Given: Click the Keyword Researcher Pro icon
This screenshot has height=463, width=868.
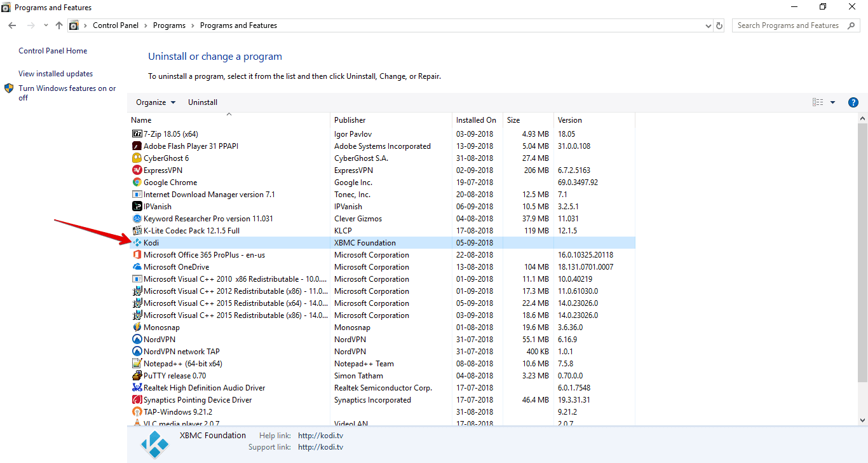Looking at the screenshot, I should (137, 219).
